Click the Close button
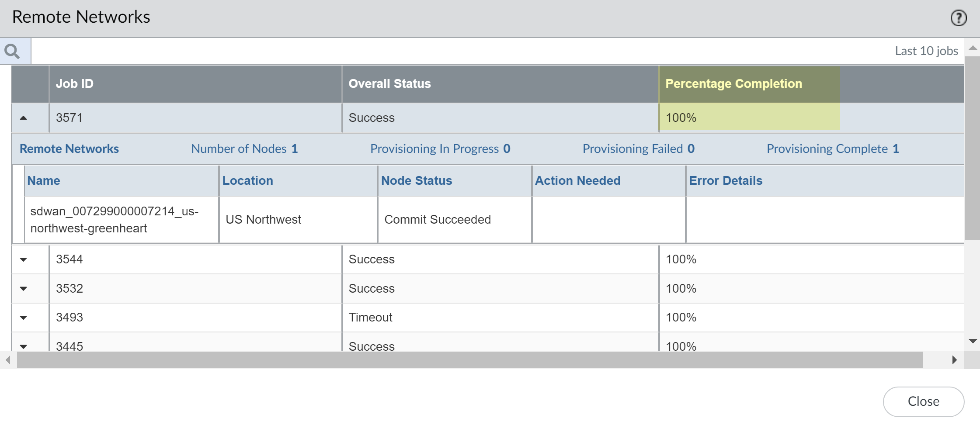Screen dimensions: 980x432 [x=923, y=401]
